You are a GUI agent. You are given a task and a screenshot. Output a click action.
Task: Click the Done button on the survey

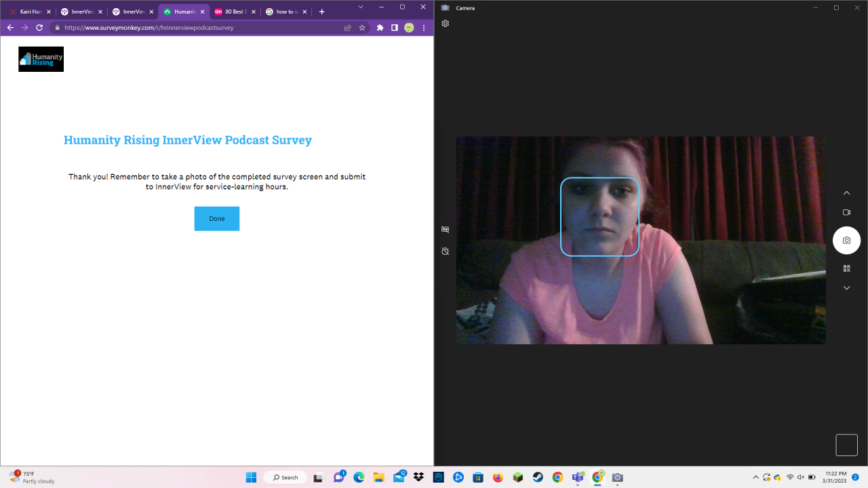pyautogui.click(x=217, y=219)
